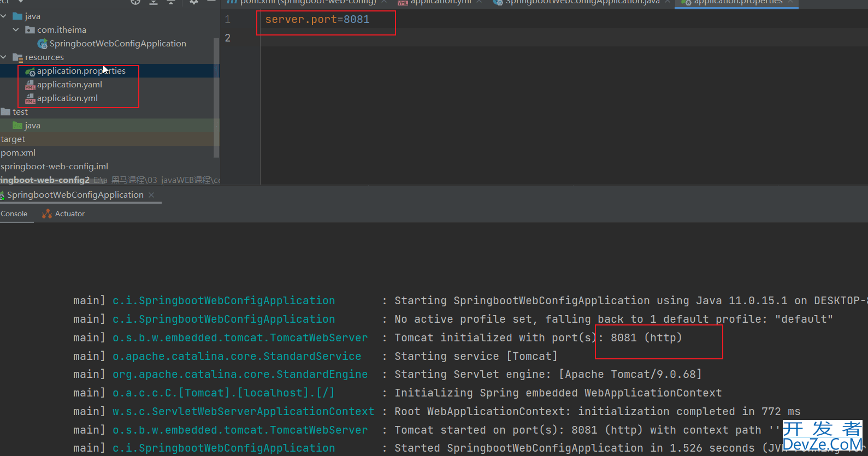Click the Spring icon beside application.properties in tree
The image size is (868, 456).
(x=31, y=72)
